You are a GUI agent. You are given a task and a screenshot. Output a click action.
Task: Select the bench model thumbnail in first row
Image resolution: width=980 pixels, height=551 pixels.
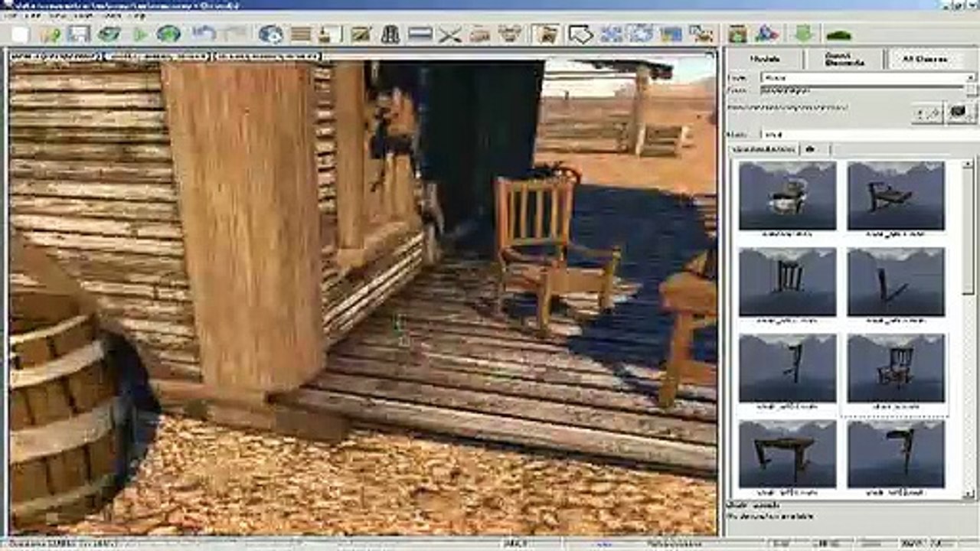(x=896, y=196)
